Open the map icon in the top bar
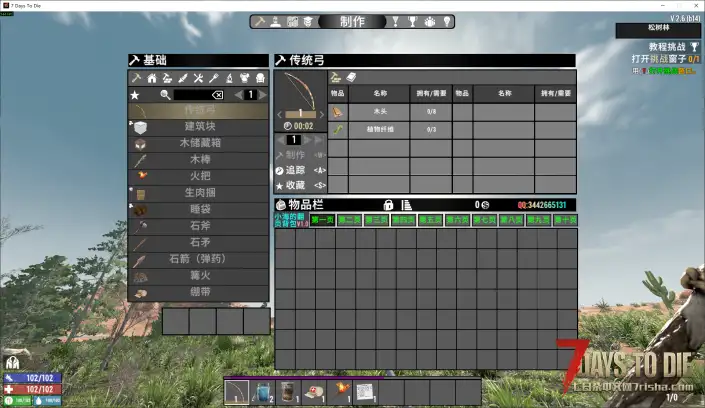The width and height of the screenshot is (705, 408). click(x=292, y=22)
